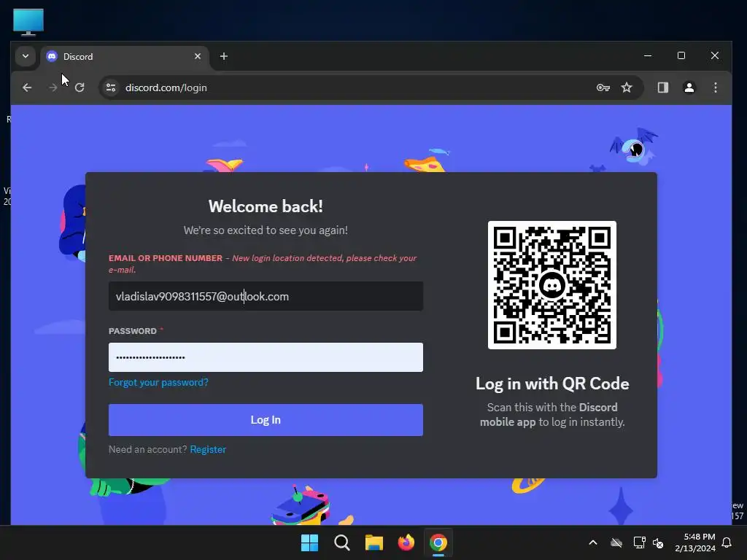Viewport: 747px width, 560px height.
Task: Open File Explorer from the taskbar
Action: pyautogui.click(x=374, y=542)
